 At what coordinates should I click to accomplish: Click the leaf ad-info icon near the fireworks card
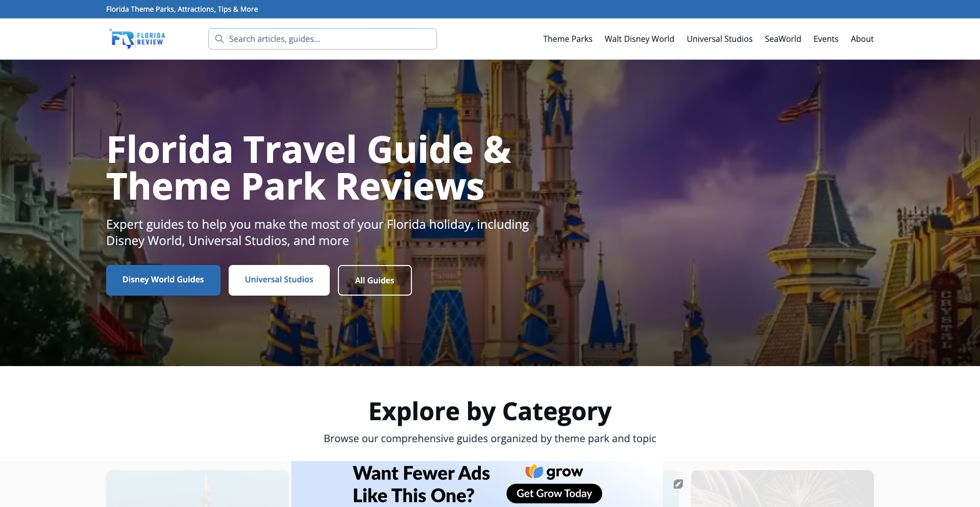[678, 484]
